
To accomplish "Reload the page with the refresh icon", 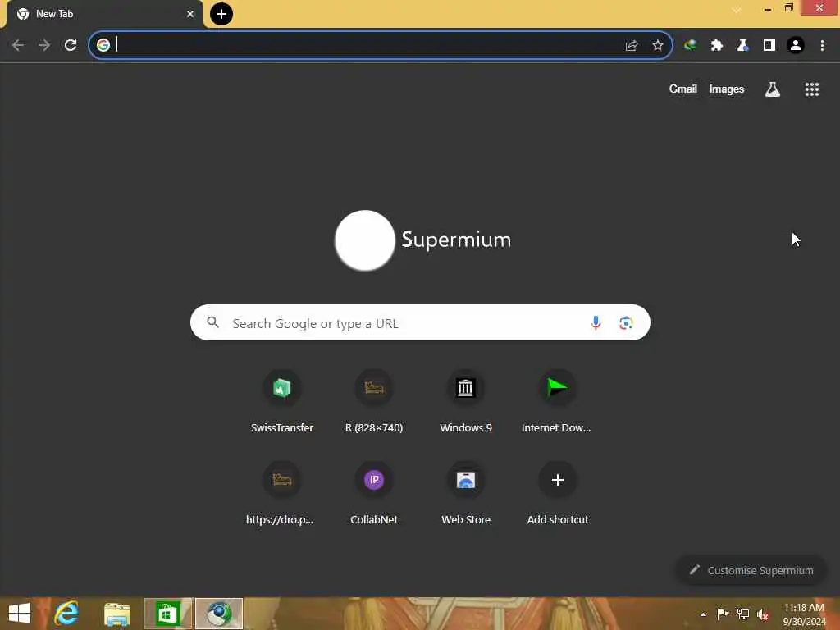I will 71,46.
